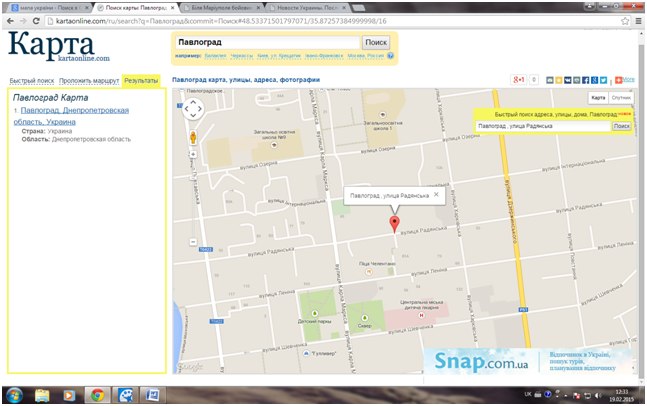Open the Chrome menu hamburger icon

(639, 21)
